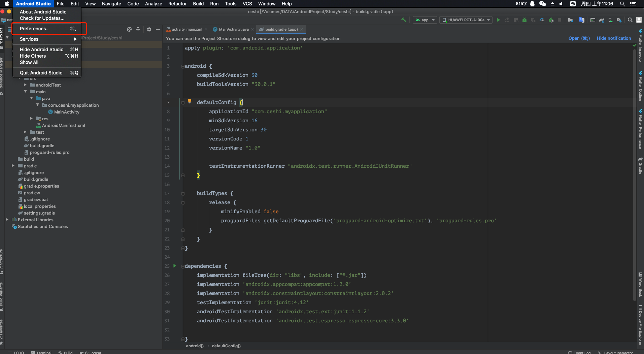Open the Word Book panel
The width and height of the screenshot is (644, 354).
click(x=640, y=285)
